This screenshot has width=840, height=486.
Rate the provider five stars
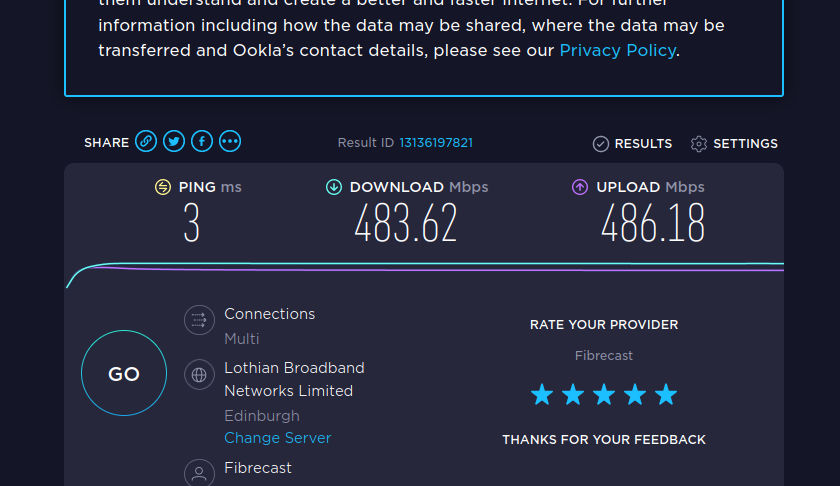point(666,394)
